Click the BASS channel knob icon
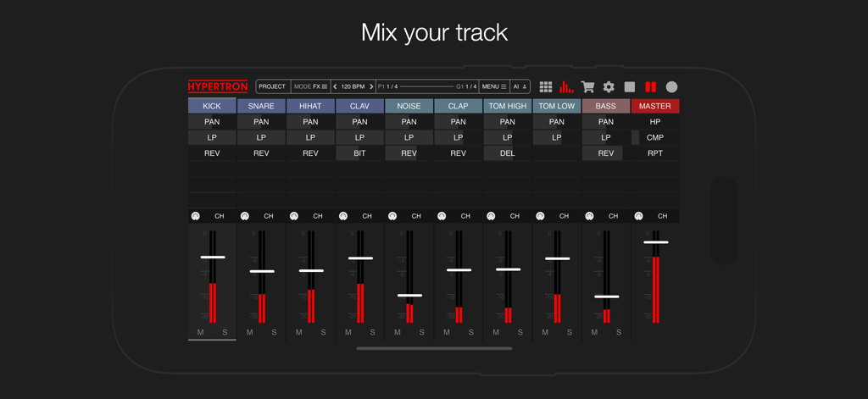 coord(590,216)
